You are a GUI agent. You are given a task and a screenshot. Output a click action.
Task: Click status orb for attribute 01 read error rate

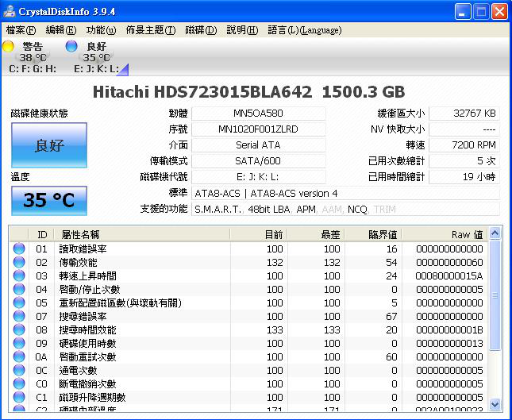(x=20, y=249)
